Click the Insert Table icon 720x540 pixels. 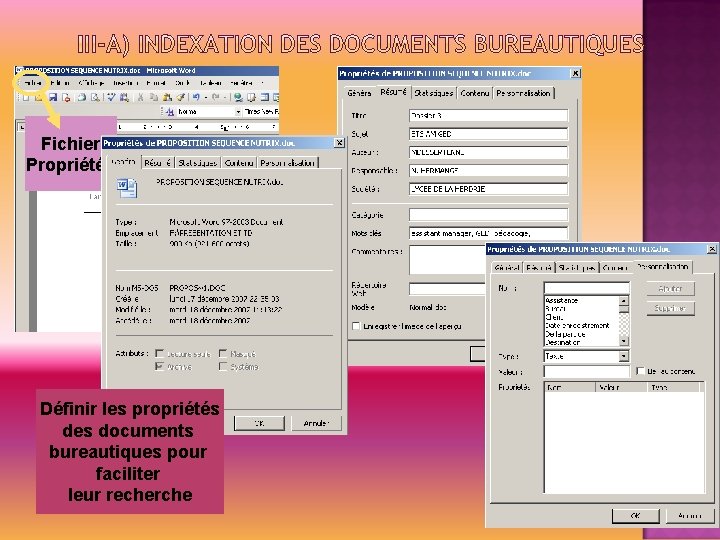pyautogui.click(x=264, y=97)
